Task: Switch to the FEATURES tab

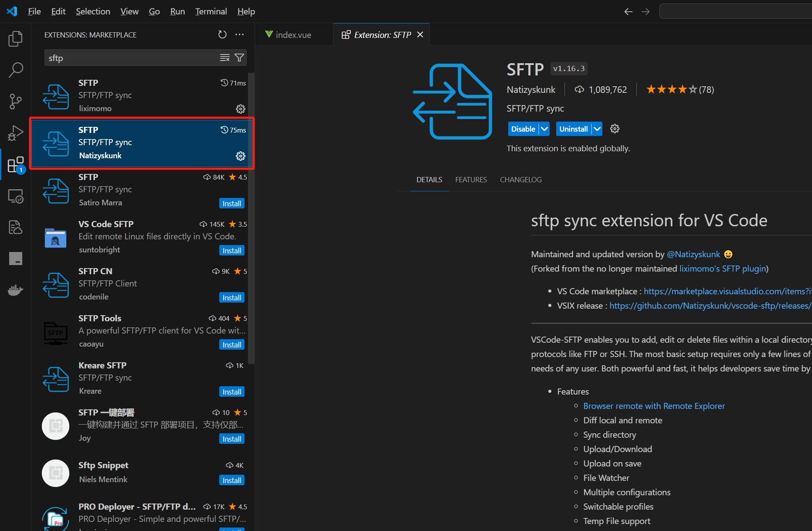Action: (471, 180)
